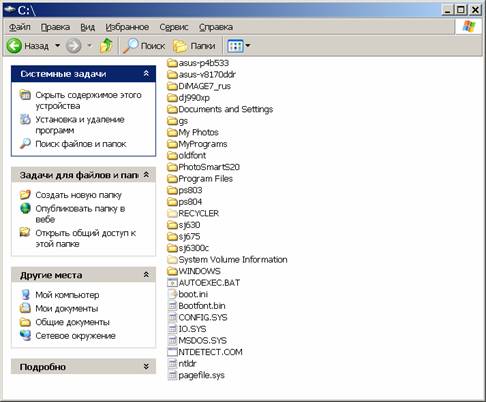
Task: Select the MSDOS.SYS file name
Action: pyautogui.click(x=203, y=341)
